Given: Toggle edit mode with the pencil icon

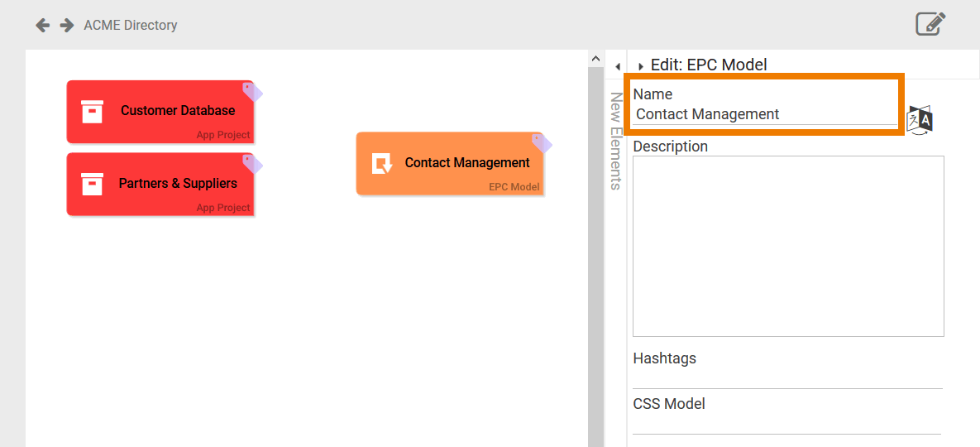Looking at the screenshot, I should coord(930,24).
